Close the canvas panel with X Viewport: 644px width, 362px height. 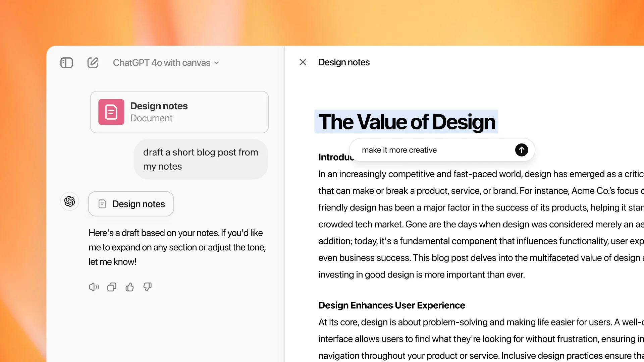click(303, 62)
